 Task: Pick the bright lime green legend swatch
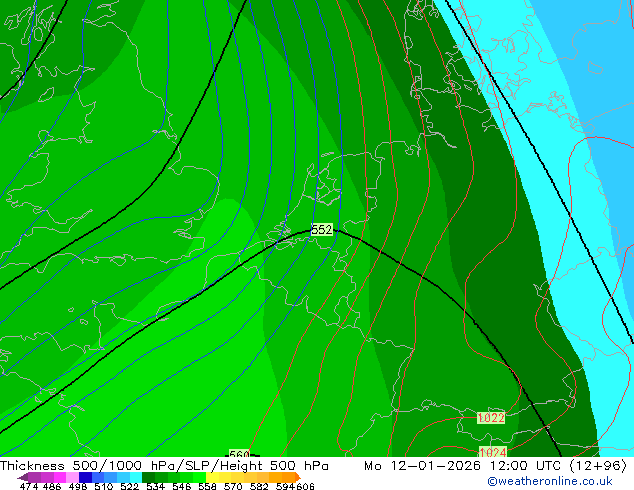[x=199, y=477]
